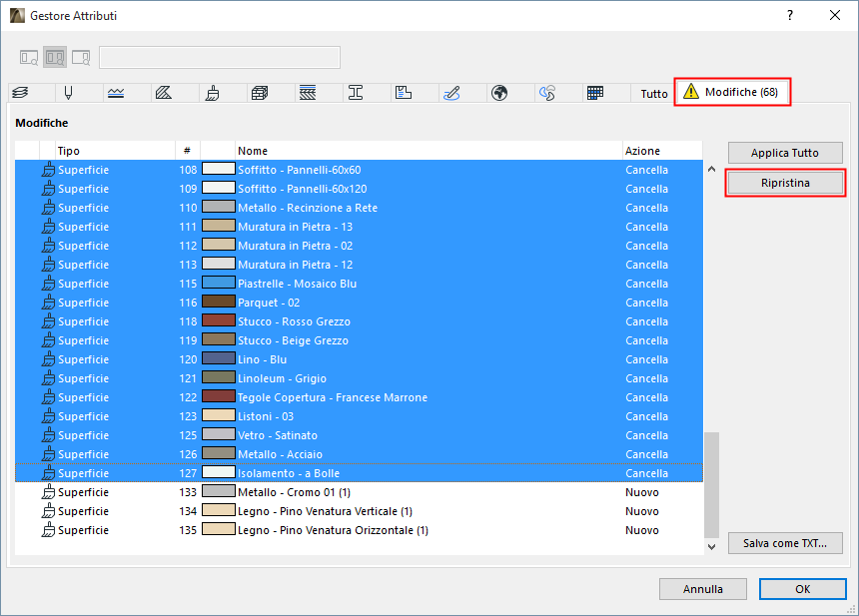Select row Metallo - Acciaio
The image size is (859, 616).
359,454
